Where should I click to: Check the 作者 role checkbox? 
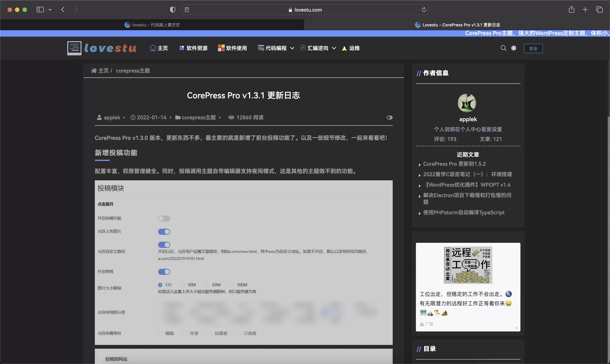point(185,333)
